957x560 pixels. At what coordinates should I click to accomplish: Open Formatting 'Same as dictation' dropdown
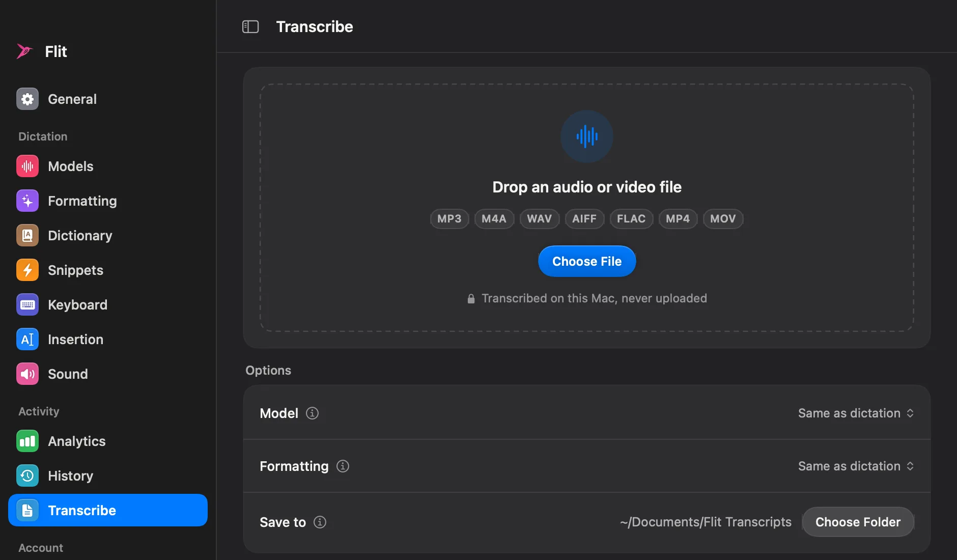pos(856,466)
